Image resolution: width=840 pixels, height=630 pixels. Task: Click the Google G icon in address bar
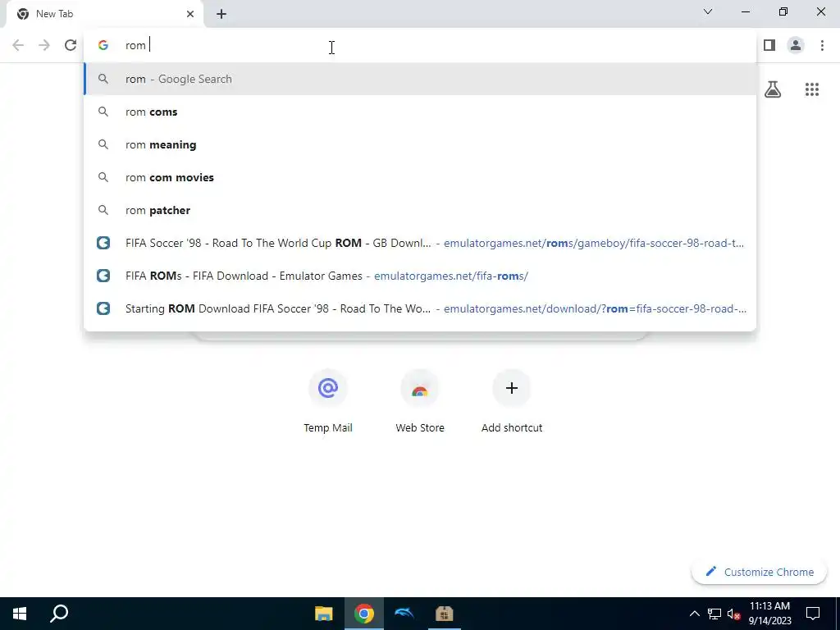[x=103, y=45]
